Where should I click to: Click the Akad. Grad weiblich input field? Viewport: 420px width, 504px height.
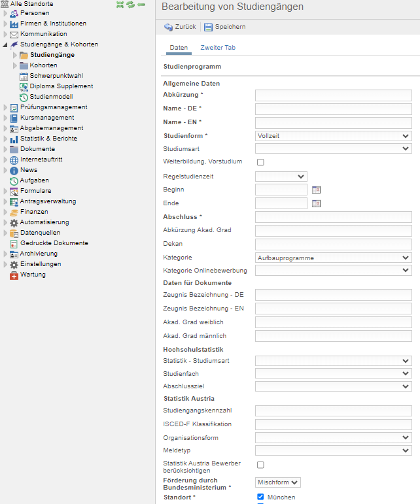point(334,322)
